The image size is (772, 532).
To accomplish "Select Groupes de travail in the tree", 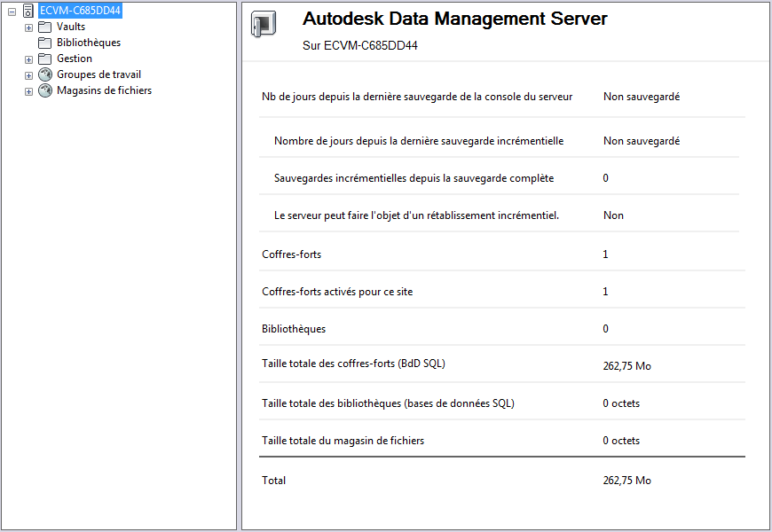I will pyautogui.click(x=98, y=74).
